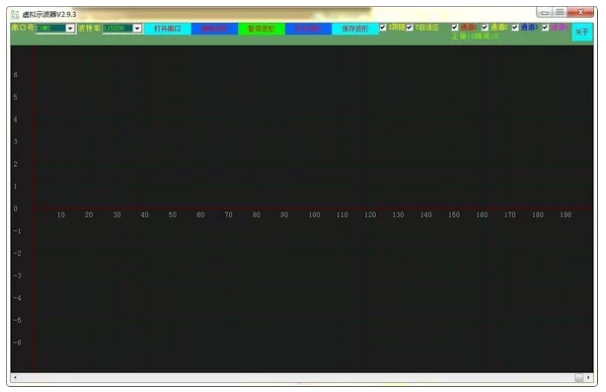The height and width of the screenshot is (392, 606).
Task: Click the green 暂停波形 button
Action: [x=262, y=29]
